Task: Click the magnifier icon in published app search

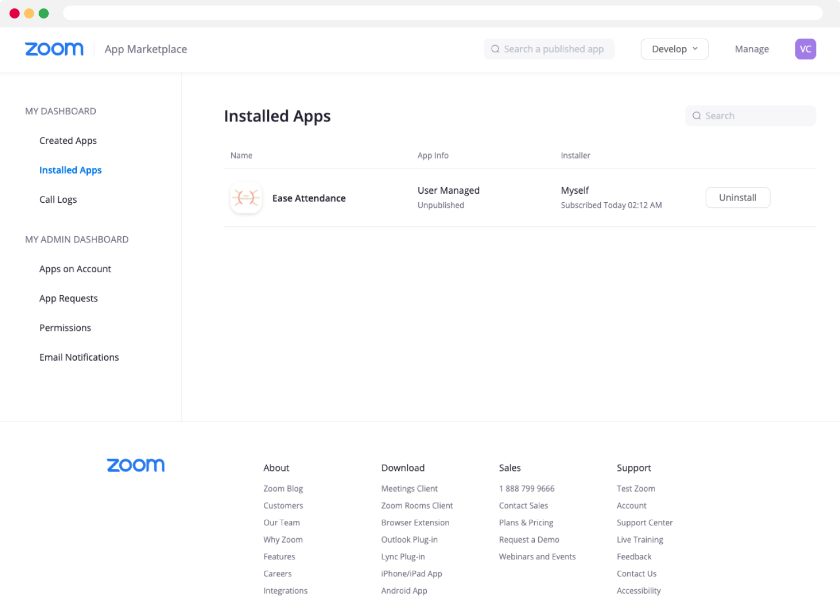Action: pos(495,49)
